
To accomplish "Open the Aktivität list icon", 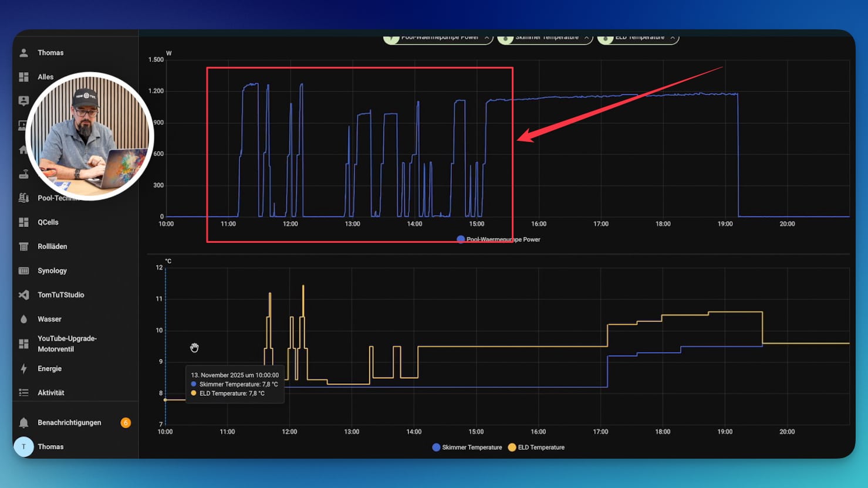I will tap(23, 393).
